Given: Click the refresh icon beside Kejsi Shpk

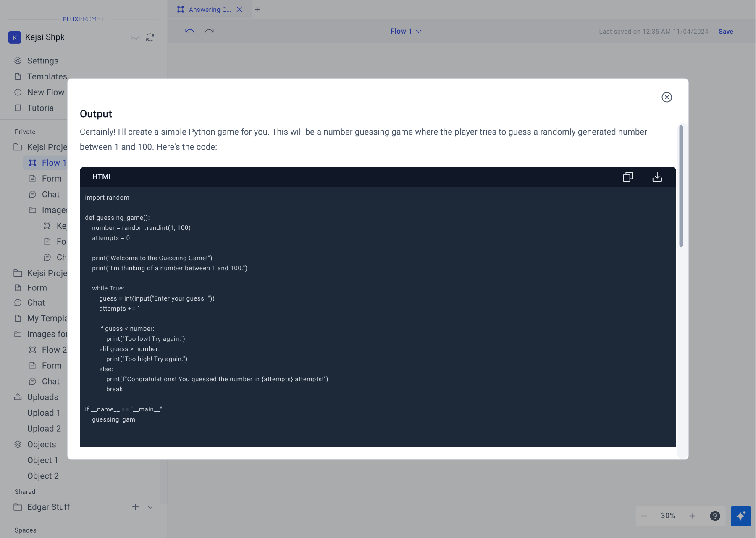Looking at the screenshot, I should tap(150, 37).
